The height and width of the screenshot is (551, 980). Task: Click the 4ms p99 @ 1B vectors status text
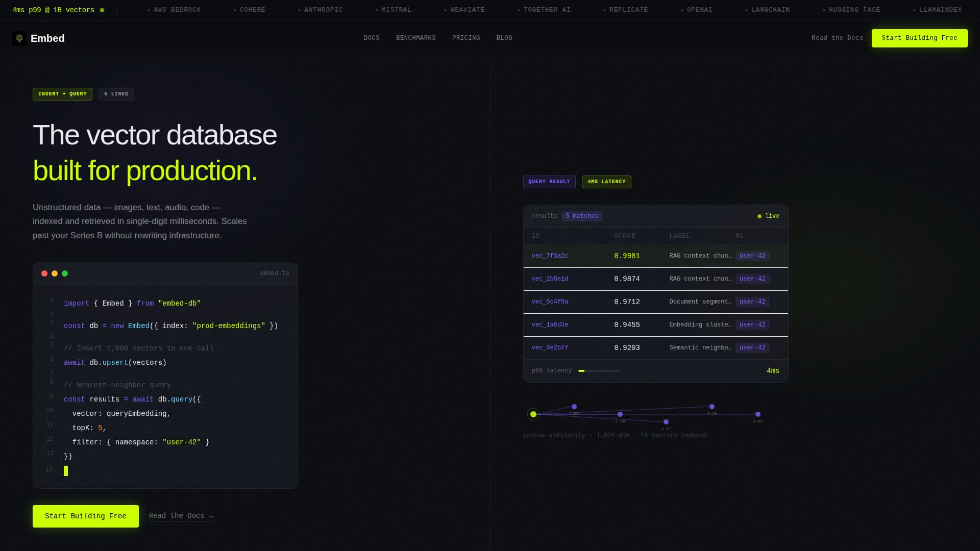coord(53,10)
